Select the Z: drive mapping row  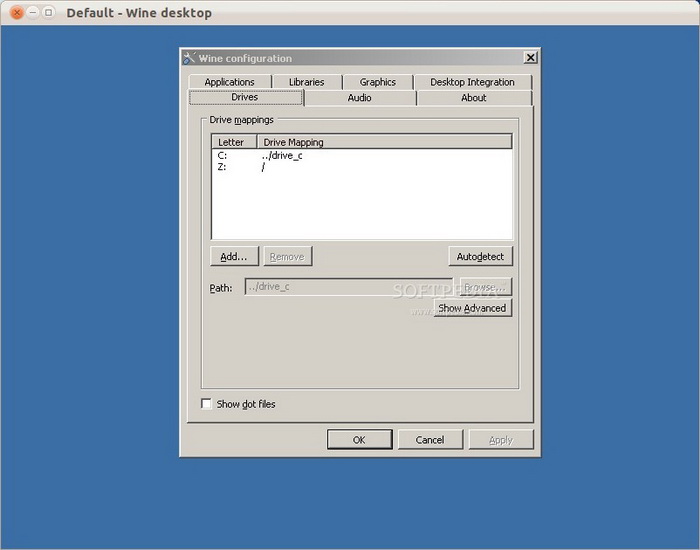[280, 167]
